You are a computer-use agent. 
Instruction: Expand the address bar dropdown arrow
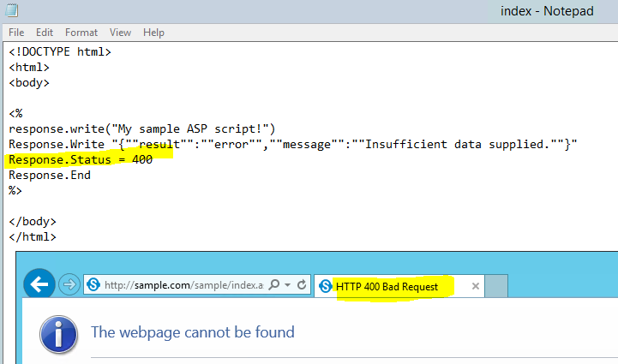pos(288,284)
